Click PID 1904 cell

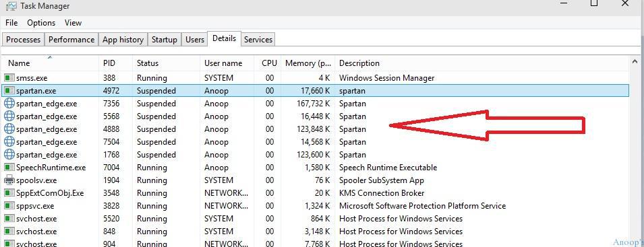(x=111, y=180)
